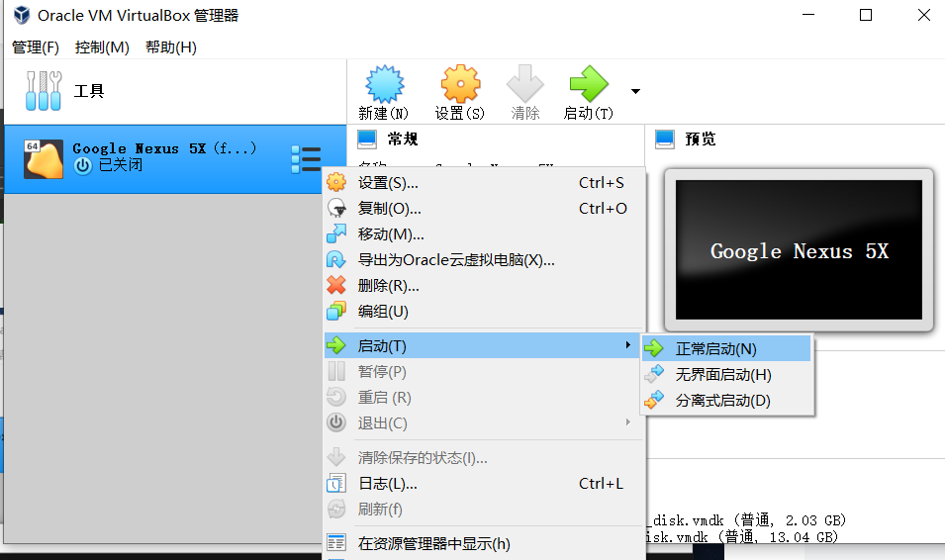Click the VirtualBox cube title bar icon
This screenshot has width=945, height=560.
pyautogui.click(x=22, y=15)
